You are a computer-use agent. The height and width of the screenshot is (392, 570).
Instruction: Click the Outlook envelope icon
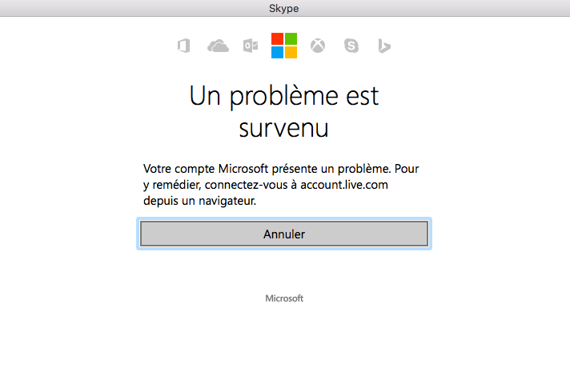click(251, 46)
